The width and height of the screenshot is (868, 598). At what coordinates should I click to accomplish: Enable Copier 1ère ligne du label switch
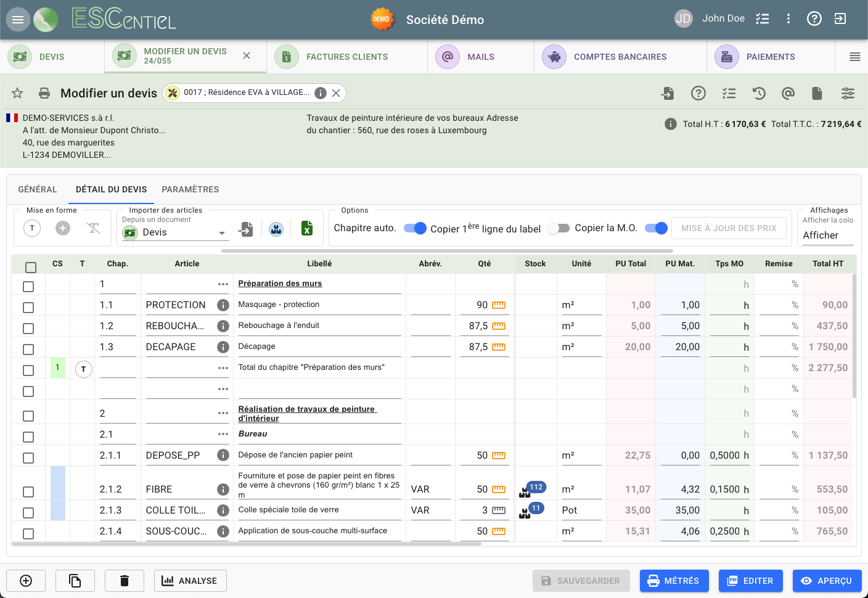point(559,228)
